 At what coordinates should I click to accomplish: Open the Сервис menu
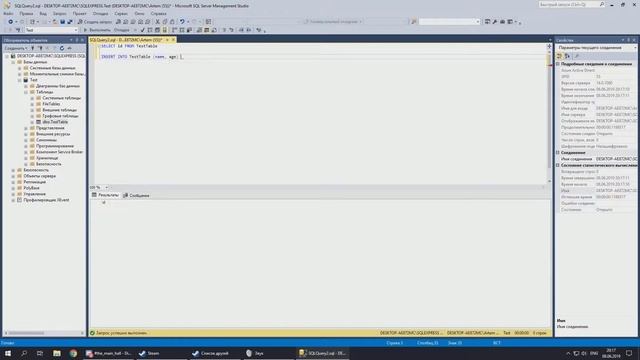click(121, 13)
